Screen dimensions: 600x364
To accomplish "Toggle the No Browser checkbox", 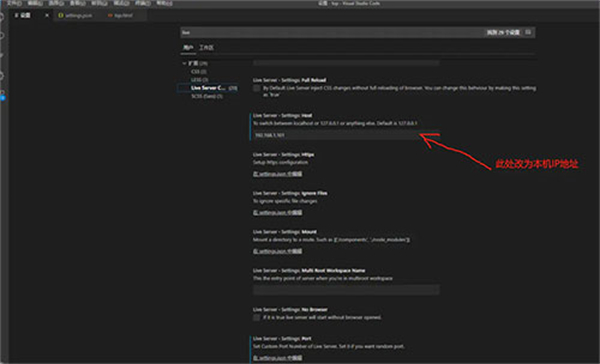I will click(x=257, y=318).
